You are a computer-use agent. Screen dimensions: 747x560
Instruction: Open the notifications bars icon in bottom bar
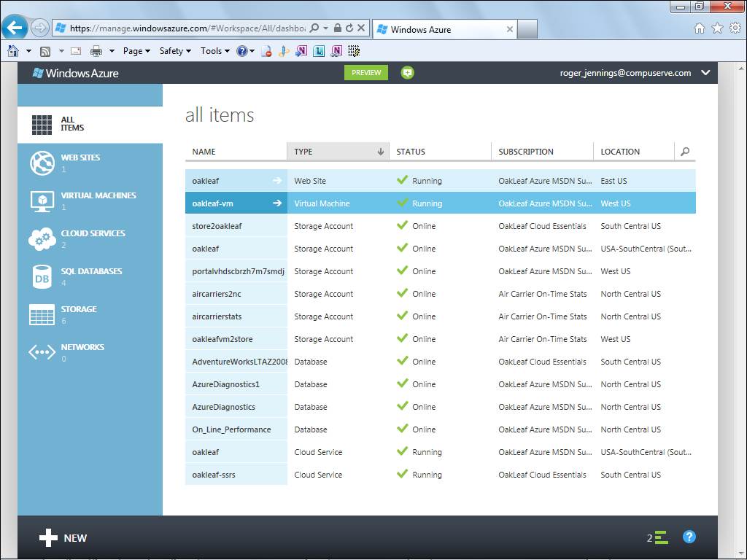tap(661, 537)
